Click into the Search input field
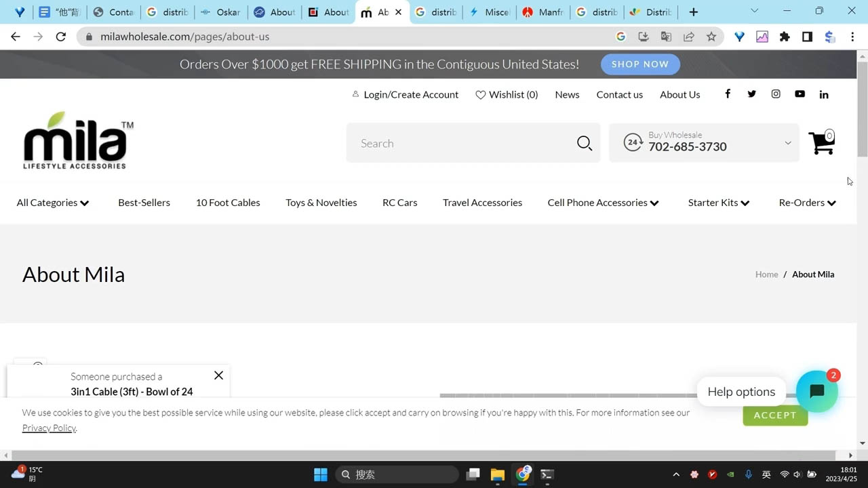The height and width of the screenshot is (488, 868). tap(461, 143)
